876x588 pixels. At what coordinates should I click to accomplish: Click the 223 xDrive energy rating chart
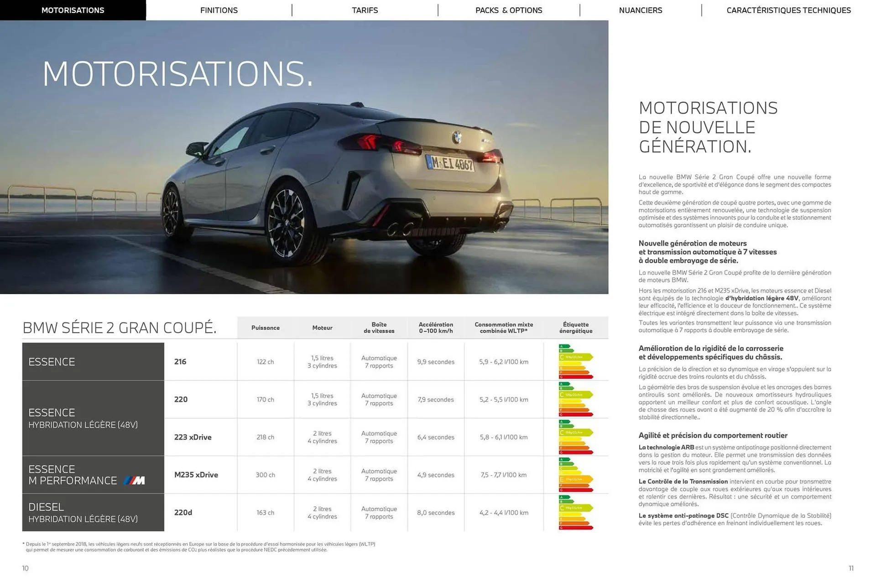[574, 437]
